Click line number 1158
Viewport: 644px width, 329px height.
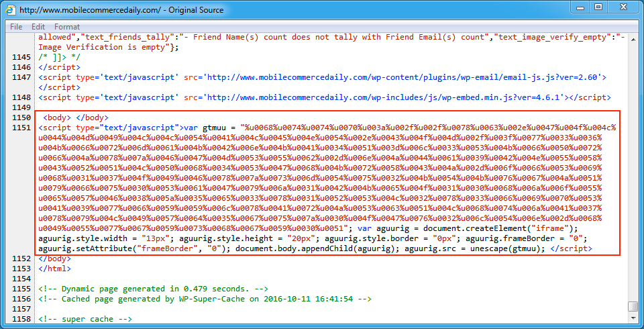pyautogui.click(x=22, y=319)
